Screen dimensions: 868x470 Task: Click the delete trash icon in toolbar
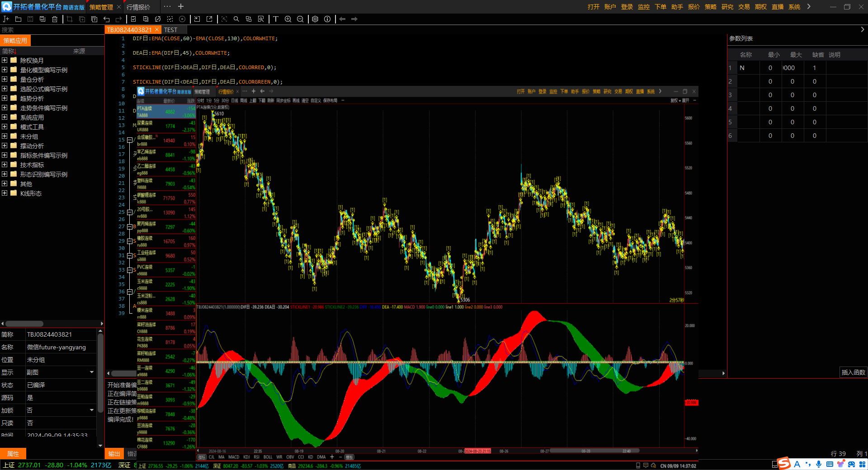(x=55, y=19)
